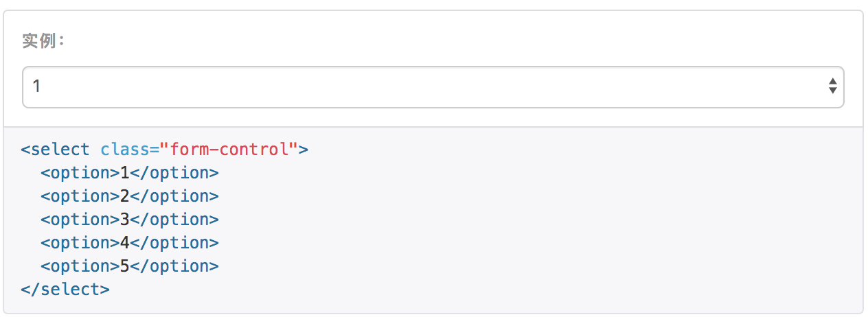Click the number 3 inside option tags
Screen dimensions: 868x317
(124, 220)
